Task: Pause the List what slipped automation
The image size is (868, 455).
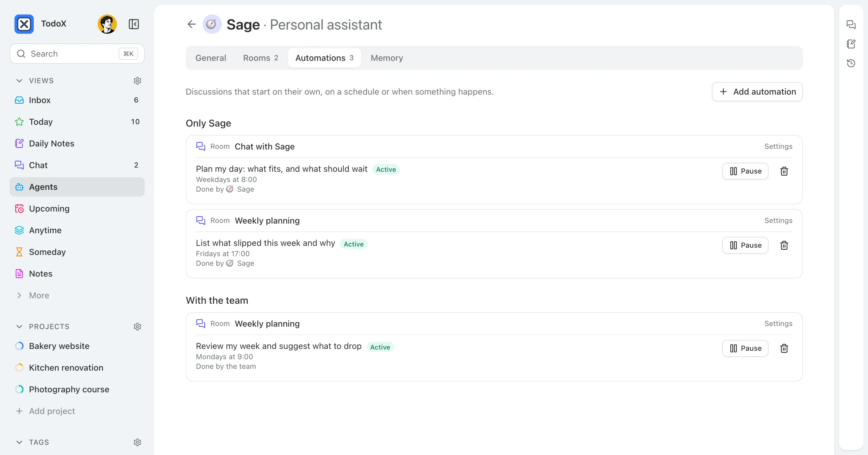Action: click(745, 245)
